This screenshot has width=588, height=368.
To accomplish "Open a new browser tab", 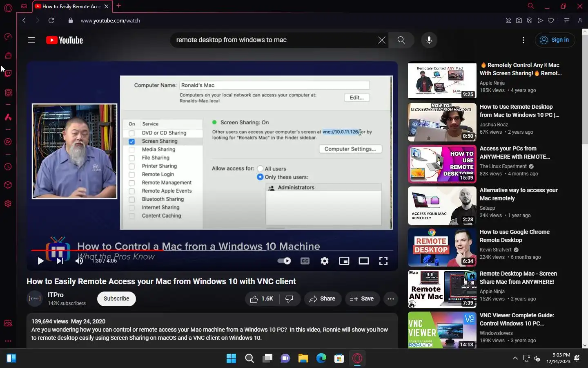I will pos(118,6).
